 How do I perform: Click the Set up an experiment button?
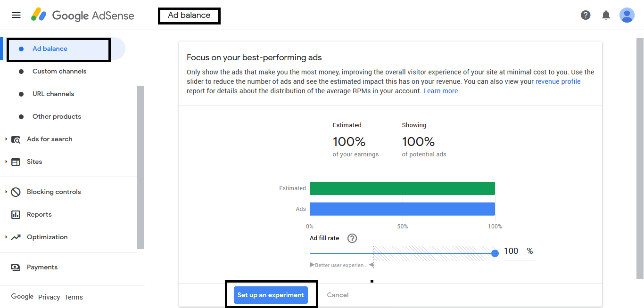tap(271, 295)
